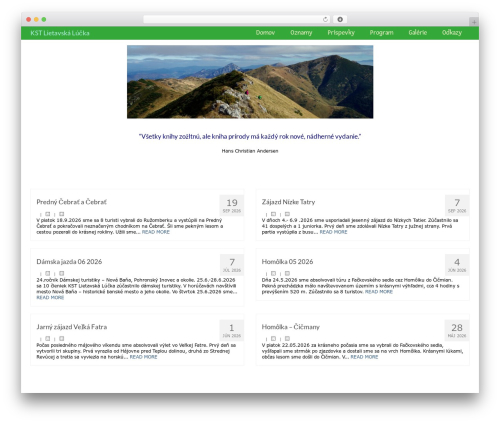This screenshot has width=500, height=423.
Task: Click READ MORE in the Jarný zájazd post
Action: pos(143,357)
